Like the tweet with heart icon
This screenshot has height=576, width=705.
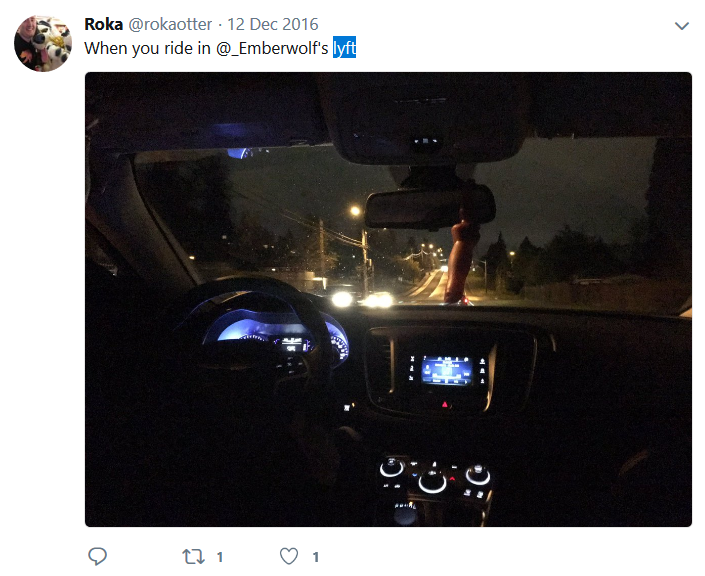coord(289,557)
